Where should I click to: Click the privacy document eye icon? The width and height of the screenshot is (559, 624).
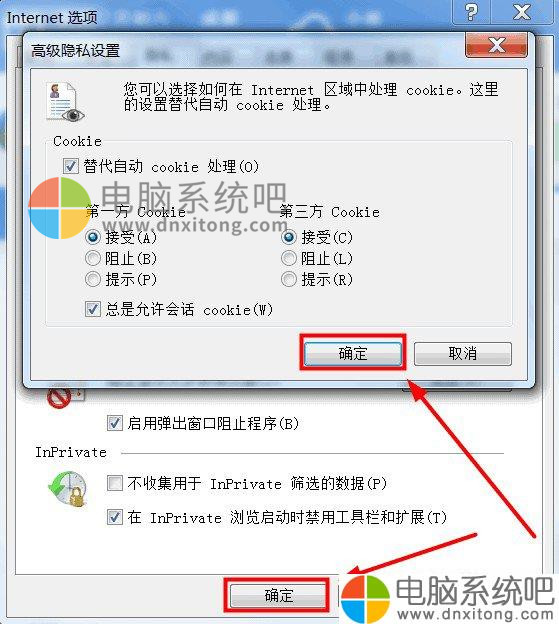[65, 101]
